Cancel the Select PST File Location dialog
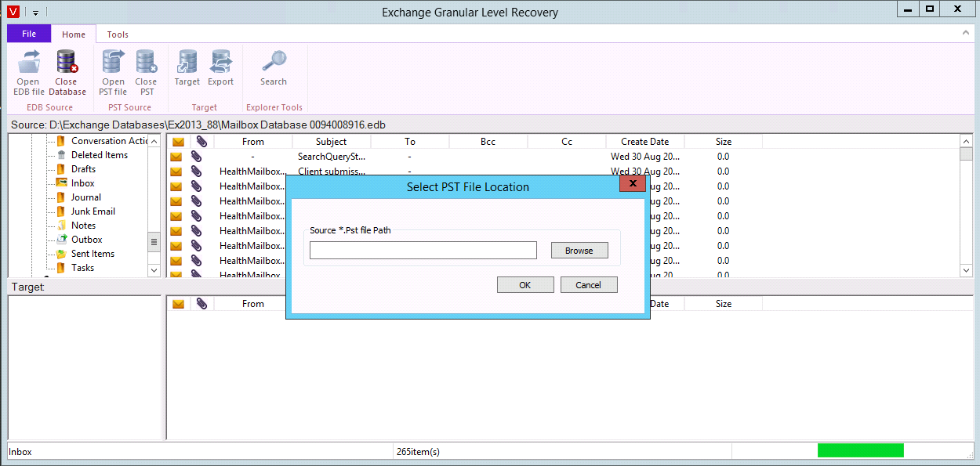 coord(589,285)
